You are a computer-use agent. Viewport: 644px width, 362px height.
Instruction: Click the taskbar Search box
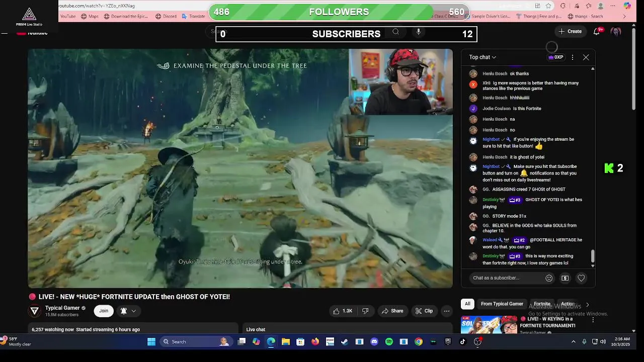pos(196,342)
